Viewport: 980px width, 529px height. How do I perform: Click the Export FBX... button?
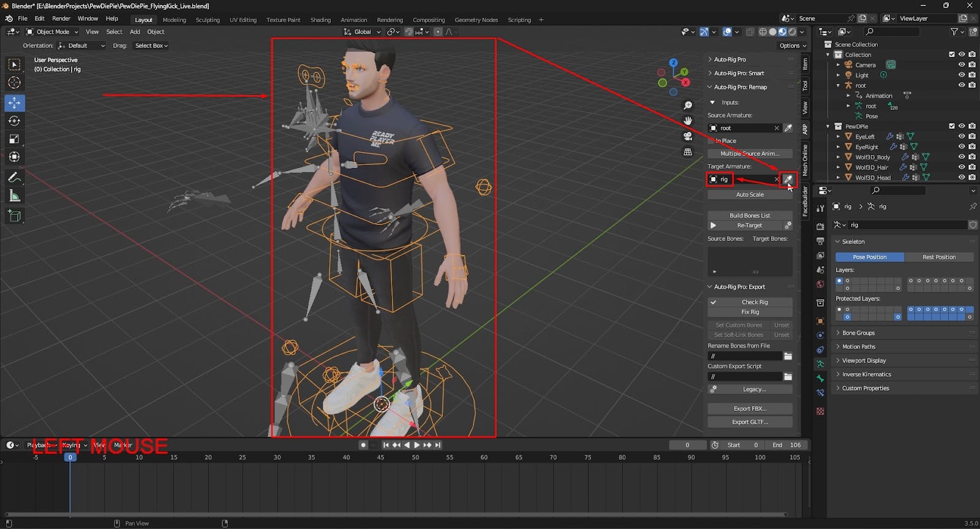(750, 409)
